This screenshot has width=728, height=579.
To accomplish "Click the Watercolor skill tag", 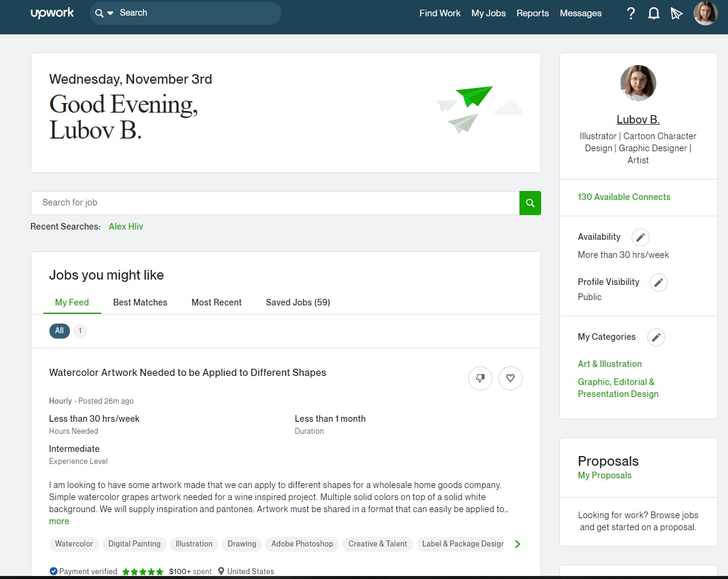I will 74,544.
